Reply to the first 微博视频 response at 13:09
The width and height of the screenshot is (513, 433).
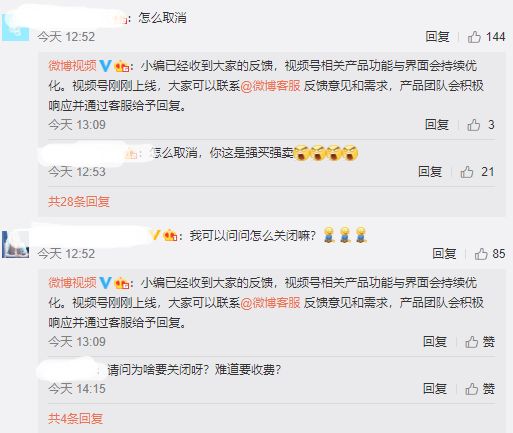click(437, 125)
